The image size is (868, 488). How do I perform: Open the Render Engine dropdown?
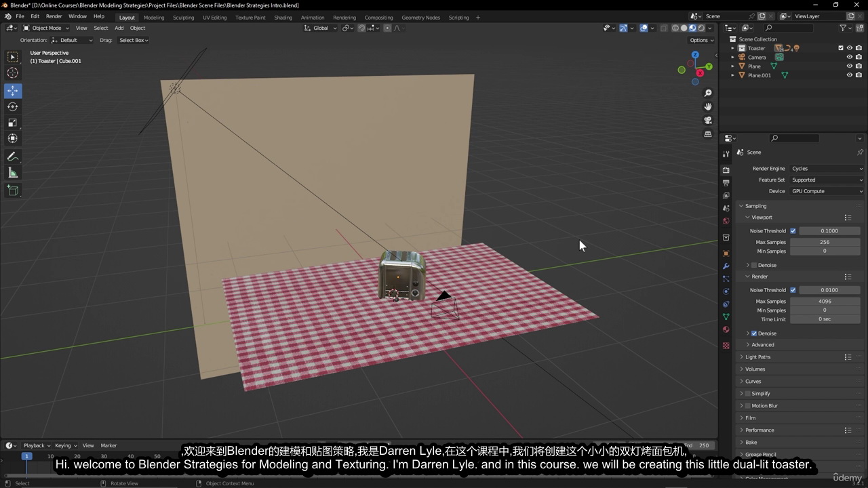[x=827, y=169]
